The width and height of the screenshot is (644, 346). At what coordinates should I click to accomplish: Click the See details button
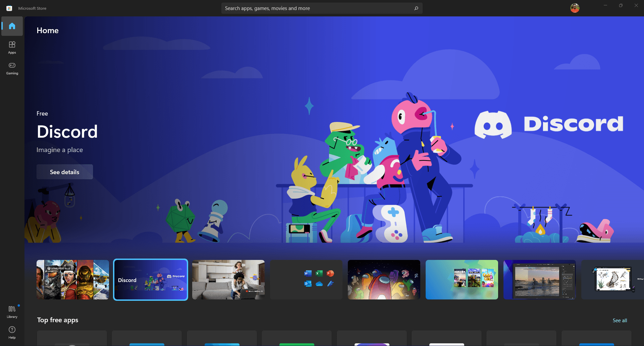65,172
